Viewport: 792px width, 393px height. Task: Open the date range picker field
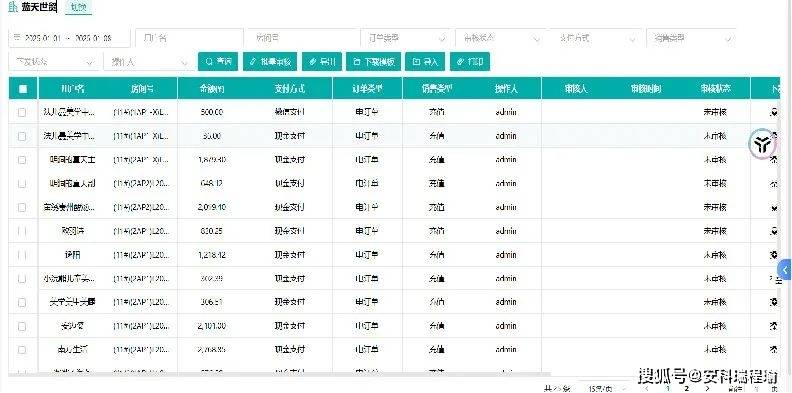70,38
